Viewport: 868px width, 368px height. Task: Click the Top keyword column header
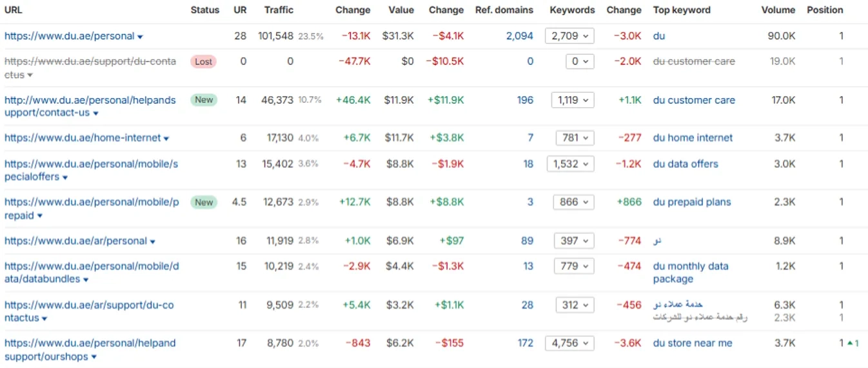coord(682,10)
